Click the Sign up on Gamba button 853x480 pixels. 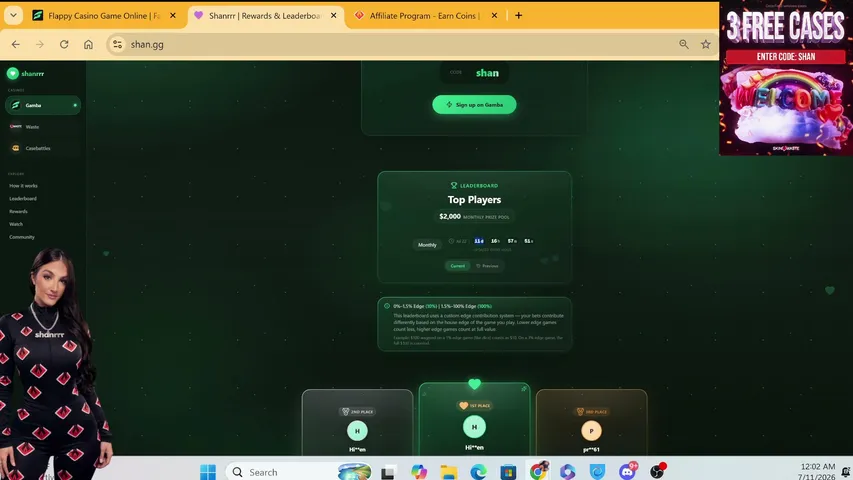point(474,104)
